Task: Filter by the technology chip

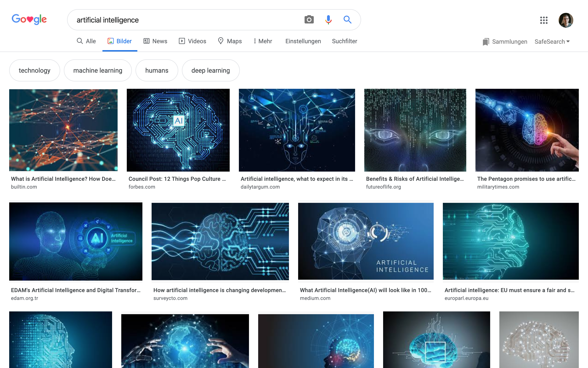Action: (34, 70)
